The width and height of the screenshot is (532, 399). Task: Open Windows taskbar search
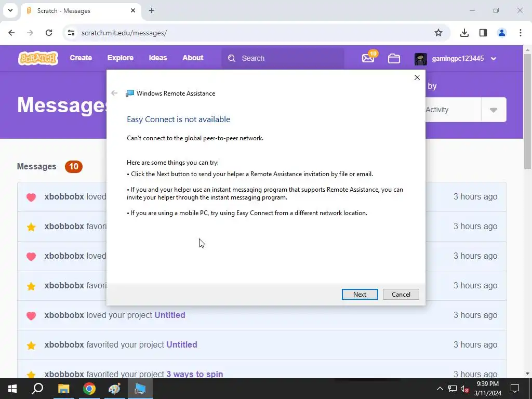pyautogui.click(x=37, y=389)
